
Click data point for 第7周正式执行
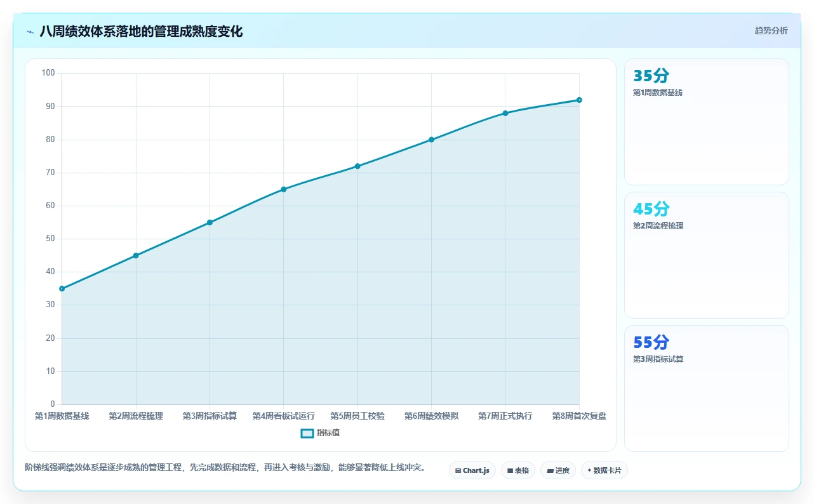tap(505, 113)
